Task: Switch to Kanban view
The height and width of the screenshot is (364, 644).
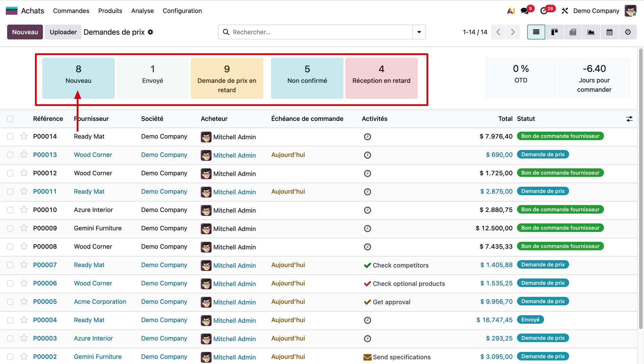Action: point(554,32)
